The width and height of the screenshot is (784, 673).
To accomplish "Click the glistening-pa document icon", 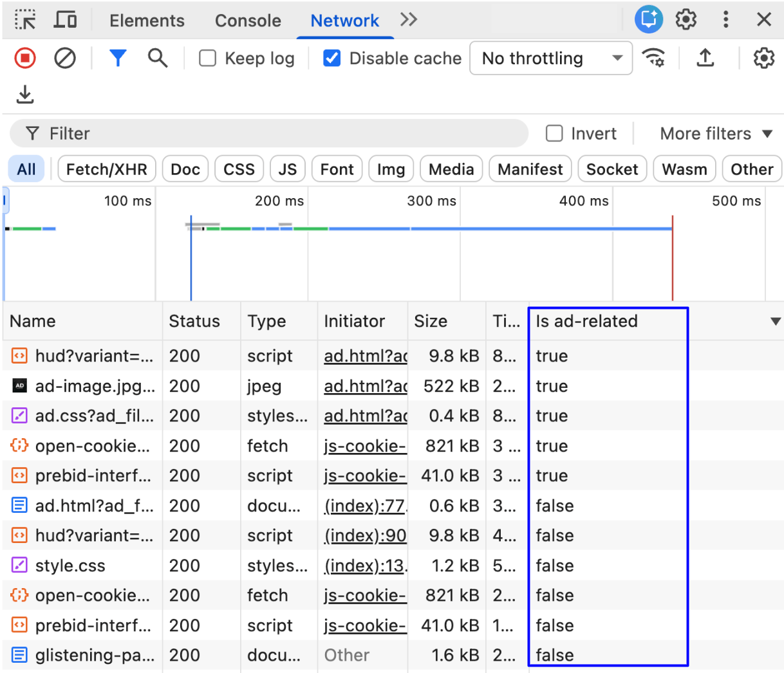I will (x=20, y=655).
